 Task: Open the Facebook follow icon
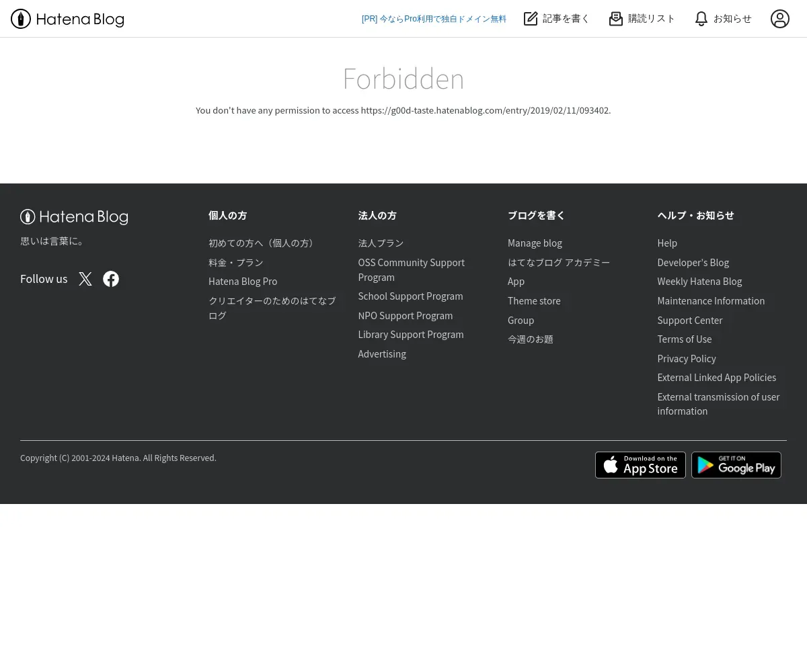point(111,279)
